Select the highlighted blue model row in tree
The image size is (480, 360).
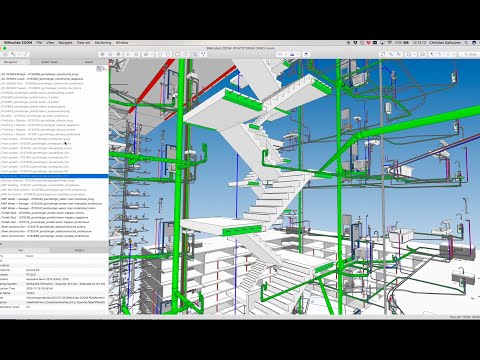pyautogui.click(x=54, y=176)
